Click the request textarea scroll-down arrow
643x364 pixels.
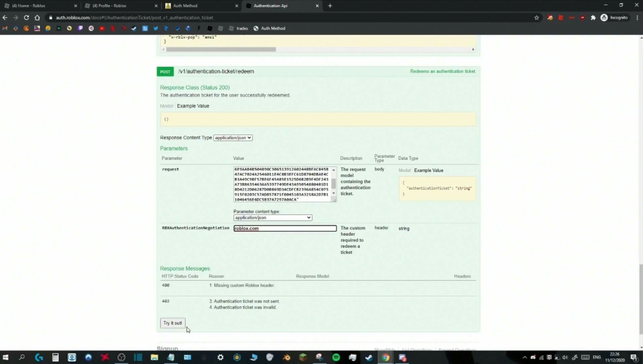(334, 193)
